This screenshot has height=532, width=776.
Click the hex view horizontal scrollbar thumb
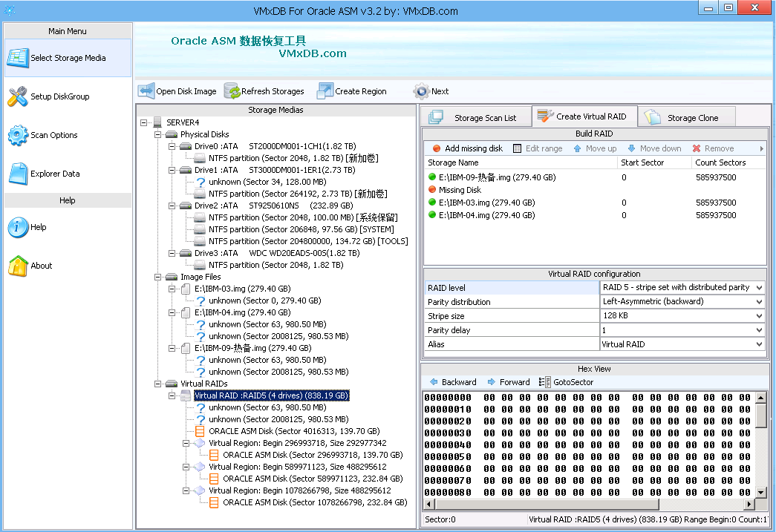(x=547, y=505)
